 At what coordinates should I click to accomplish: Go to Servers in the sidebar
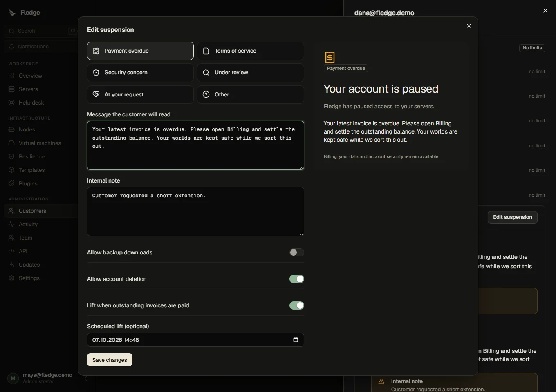[41, 89]
